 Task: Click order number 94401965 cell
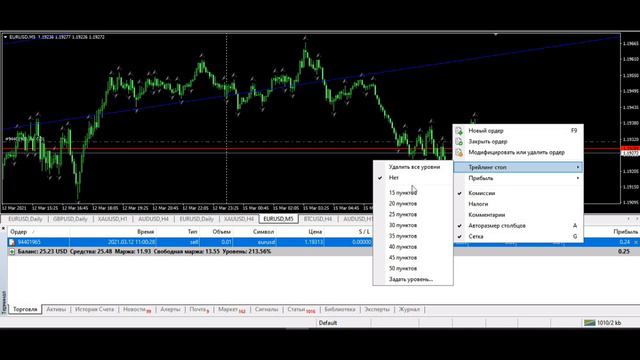point(29,242)
